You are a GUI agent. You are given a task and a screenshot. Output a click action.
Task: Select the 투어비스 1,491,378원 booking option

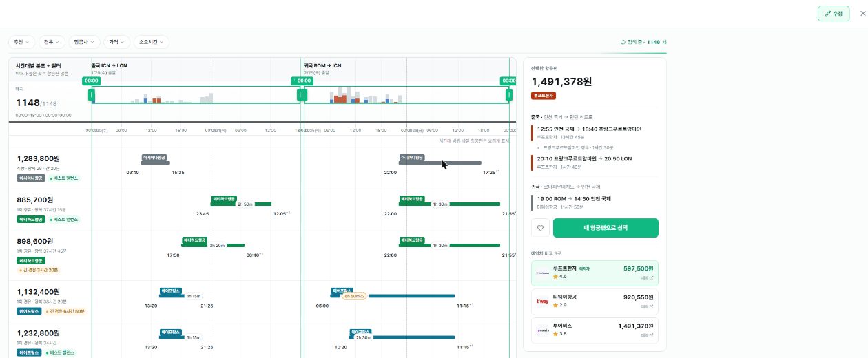595,330
